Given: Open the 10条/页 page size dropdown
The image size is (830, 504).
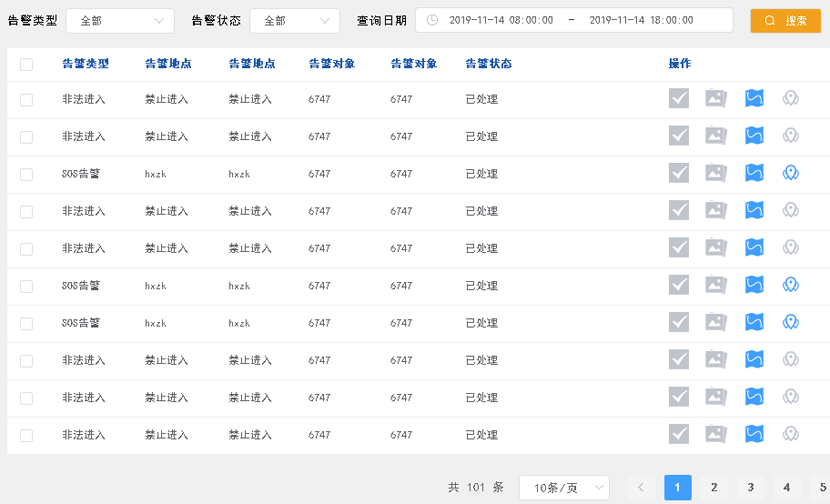Looking at the screenshot, I should point(564,488).
